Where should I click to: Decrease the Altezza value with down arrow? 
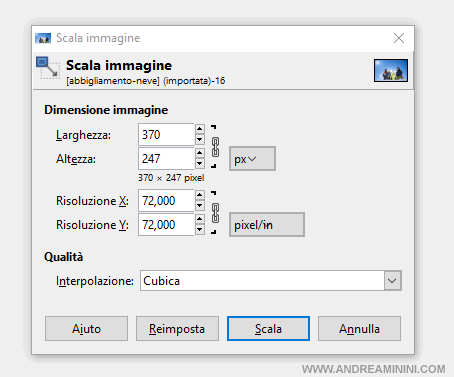[200, 163]
